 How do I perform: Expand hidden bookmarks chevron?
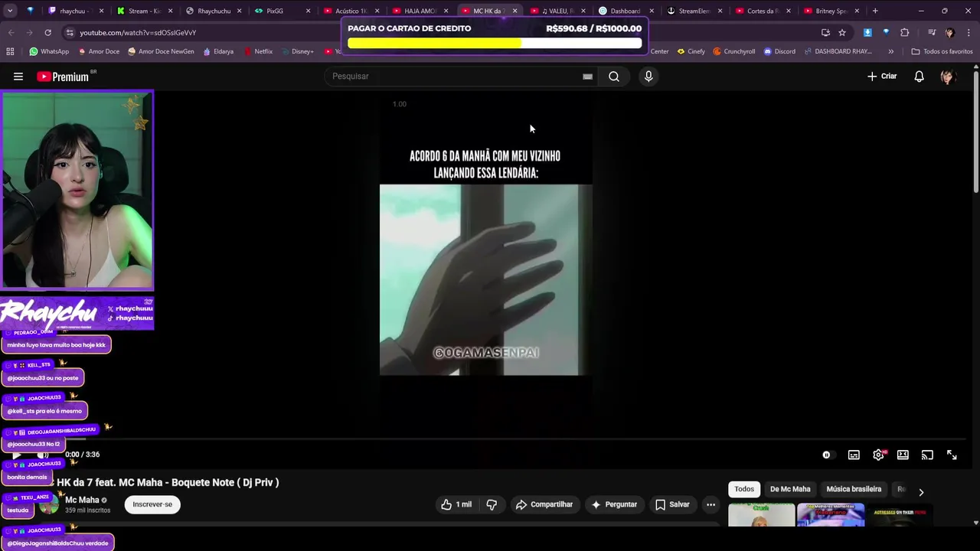pyautogui.click(x=890, y=51)
